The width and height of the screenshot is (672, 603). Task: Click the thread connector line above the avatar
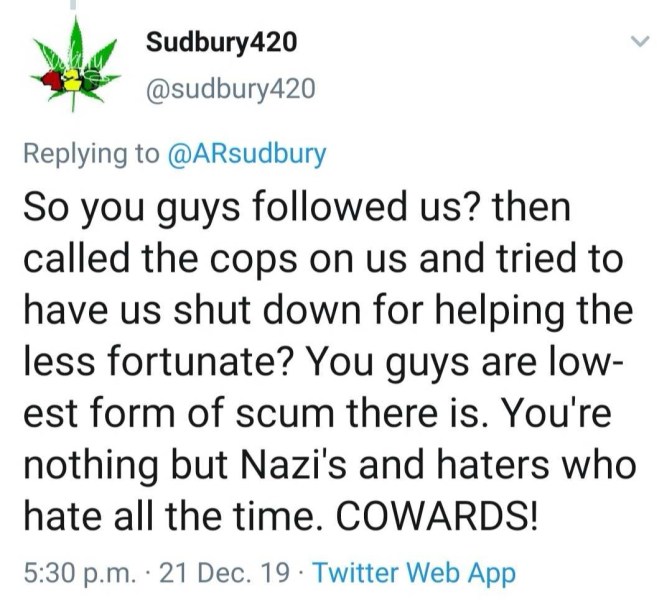[73, 8]
